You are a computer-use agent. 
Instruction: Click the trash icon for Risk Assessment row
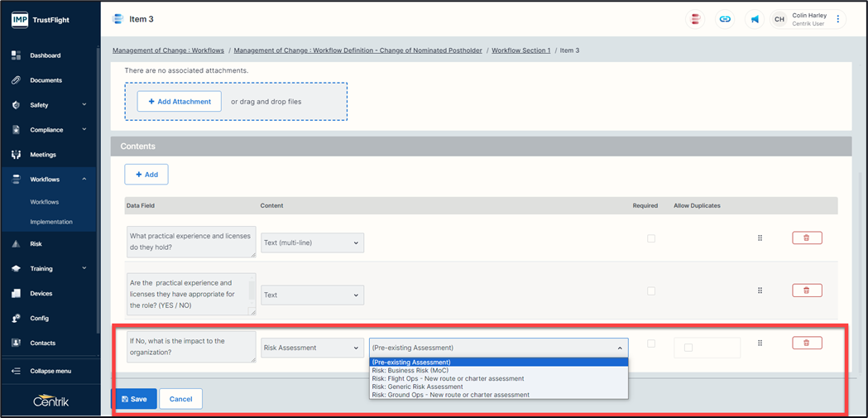[806, 343]
